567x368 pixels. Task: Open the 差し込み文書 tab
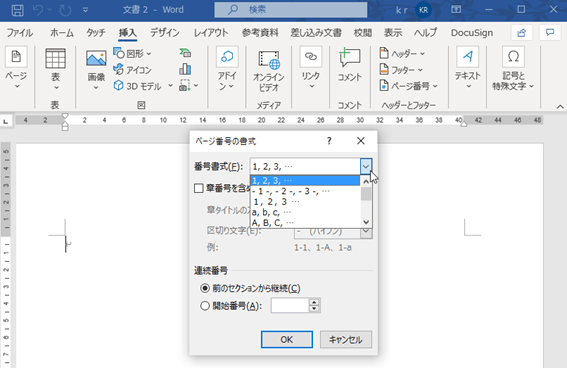(x=316, y=33)
